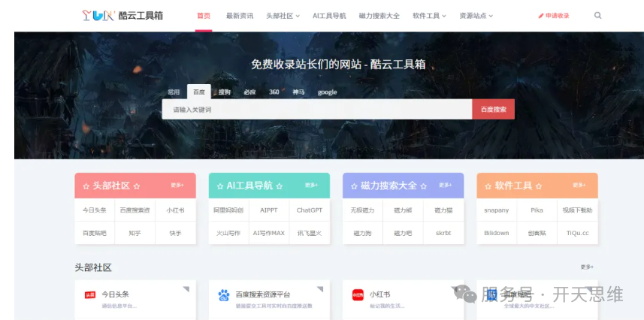644x320 pixels.
Task: Open skrbt grid cell
Action: coord(443,233)
